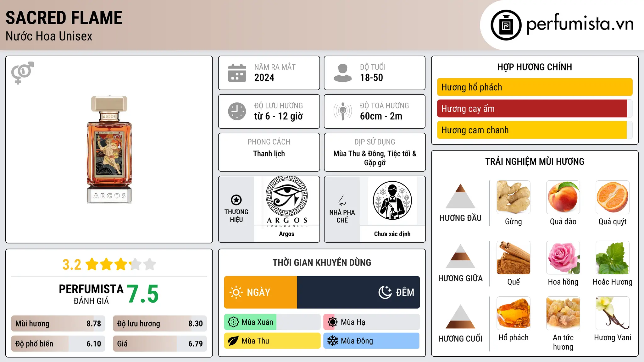The height and width of the screenshot is (362, 644).
Task: Click the sun icon in the Ngày bar
Action: (x=236, y=292)
